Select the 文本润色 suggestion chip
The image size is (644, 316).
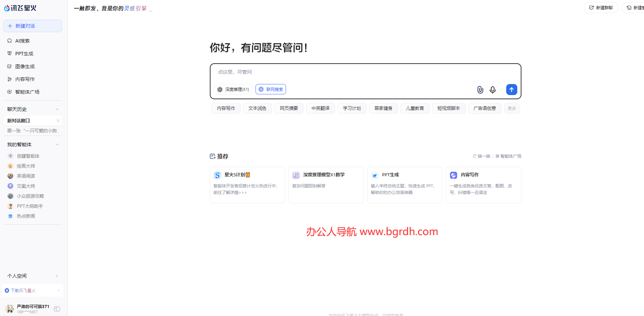click(258, 108)
